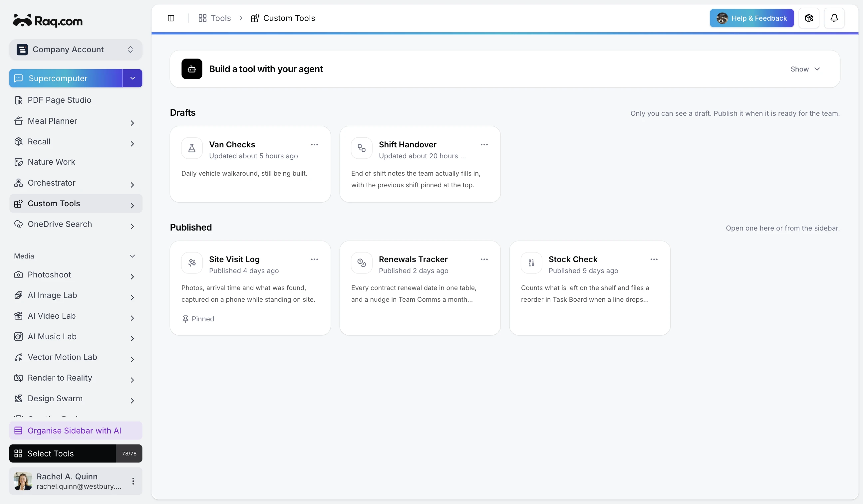Viewport: 863px width, 504px height.
Task: Show the Build a tool section
Action: click(805, 69)
